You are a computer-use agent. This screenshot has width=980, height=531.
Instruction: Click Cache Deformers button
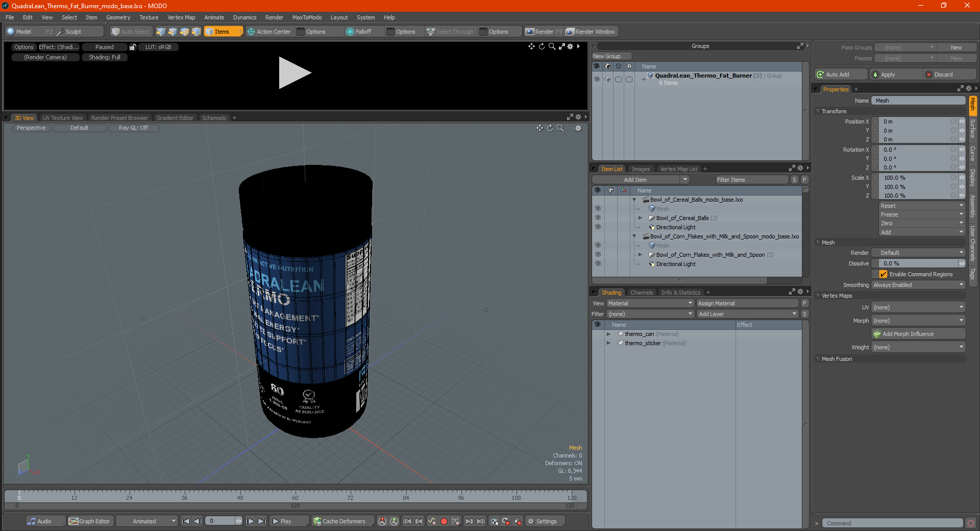(x=343, y=521)
